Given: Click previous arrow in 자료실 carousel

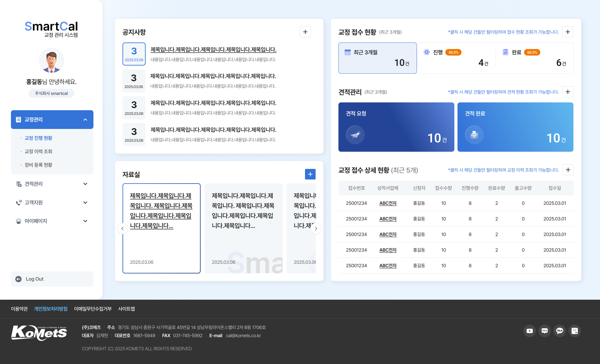Looking at the screenshot, I should click(x=122, y=229).
